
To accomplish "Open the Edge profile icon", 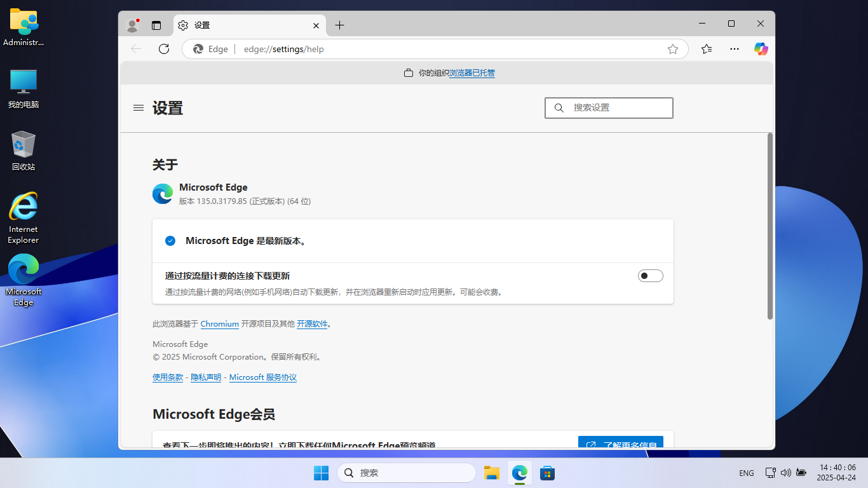I will click(x=133, y=25).
